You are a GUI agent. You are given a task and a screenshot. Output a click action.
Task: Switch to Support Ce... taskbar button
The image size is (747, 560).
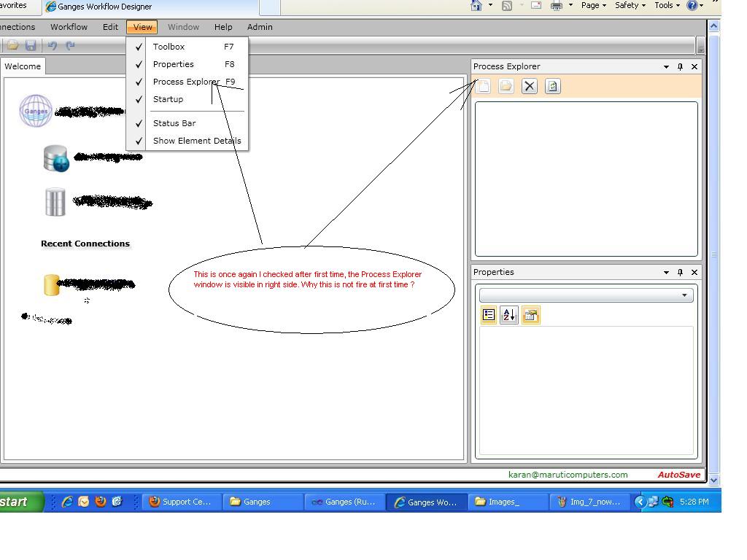(183, 502)
